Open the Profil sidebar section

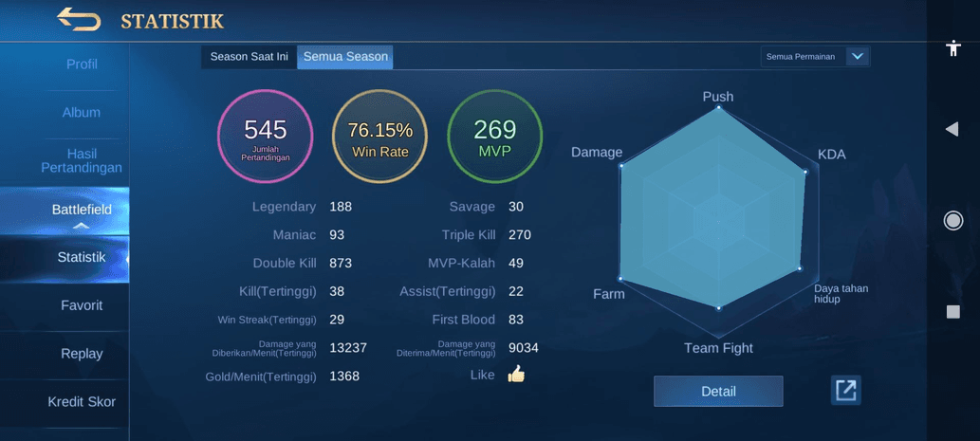pos(82,64)
